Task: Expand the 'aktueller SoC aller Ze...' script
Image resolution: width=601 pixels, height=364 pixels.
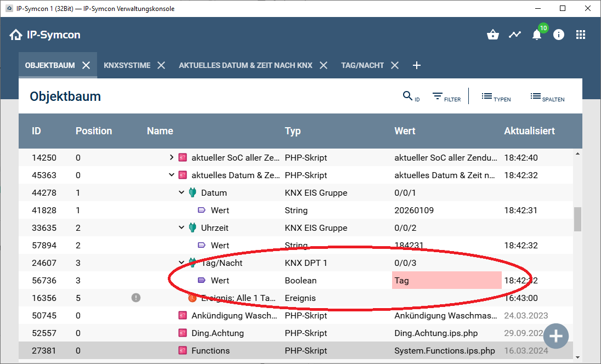Action: (172, 157)
